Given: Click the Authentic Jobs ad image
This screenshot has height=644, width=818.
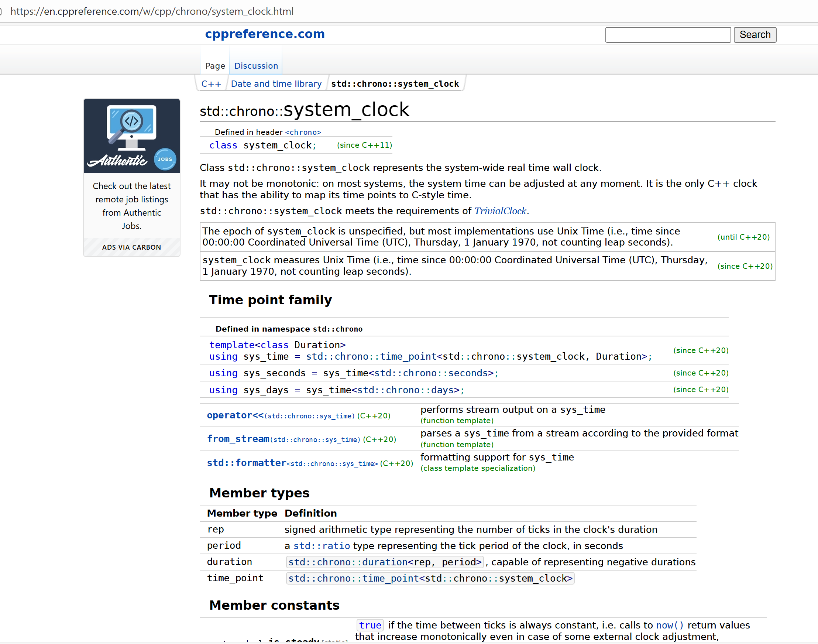Looking at the screenshot, I should (131, 136).
